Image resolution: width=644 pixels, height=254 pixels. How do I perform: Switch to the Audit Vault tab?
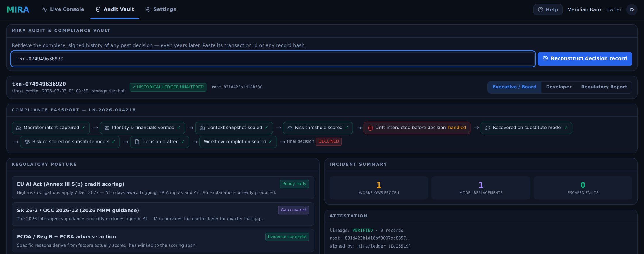pos(115,9)
